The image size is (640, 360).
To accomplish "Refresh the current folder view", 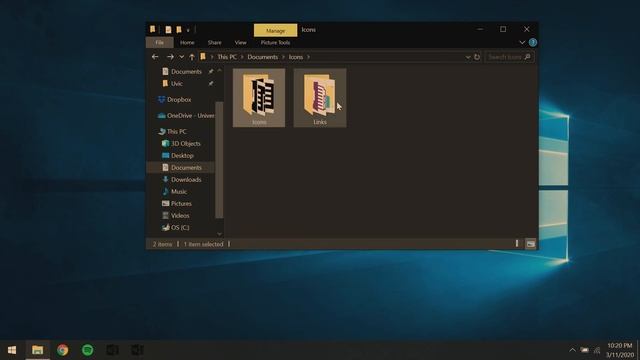I will [x=477, y=57].
